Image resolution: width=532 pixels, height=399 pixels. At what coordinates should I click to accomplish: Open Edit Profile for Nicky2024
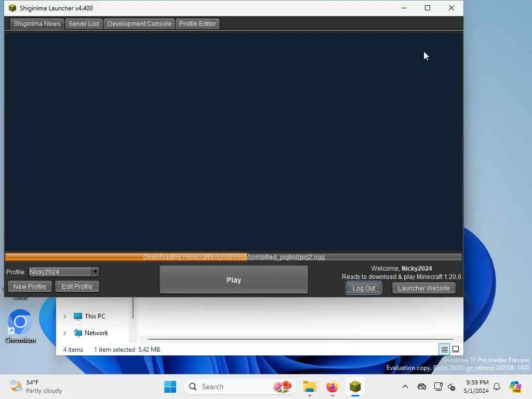coord(77,287)
